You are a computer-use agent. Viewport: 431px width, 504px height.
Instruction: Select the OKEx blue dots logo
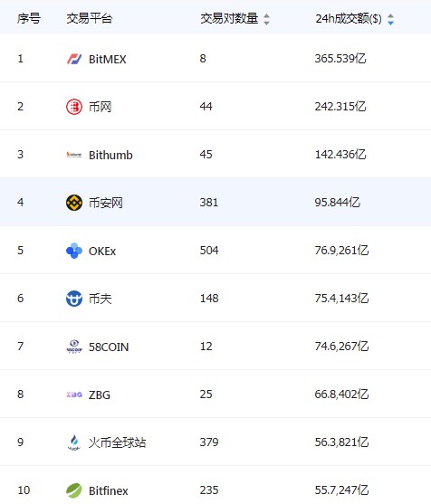(x=74, y=251)
